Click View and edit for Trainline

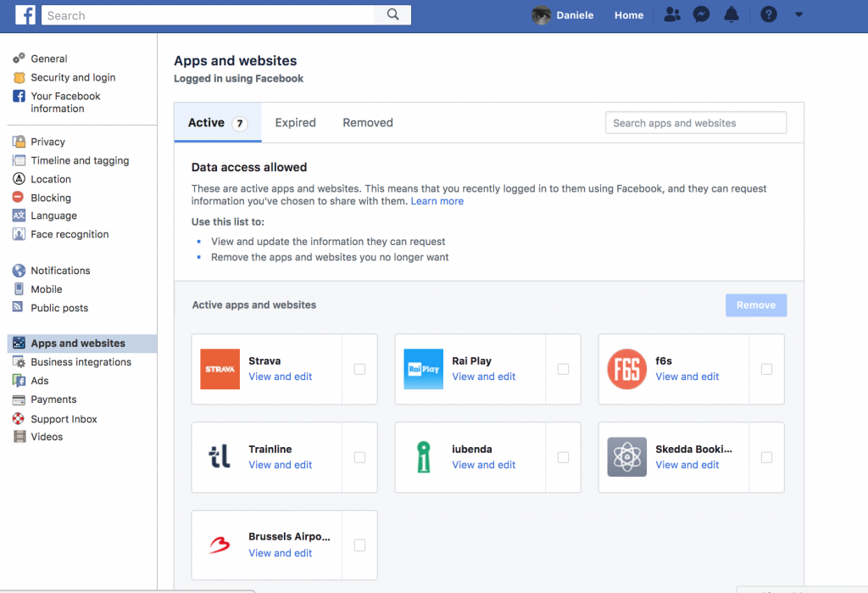pyautogui.click(x=280, y=464)
